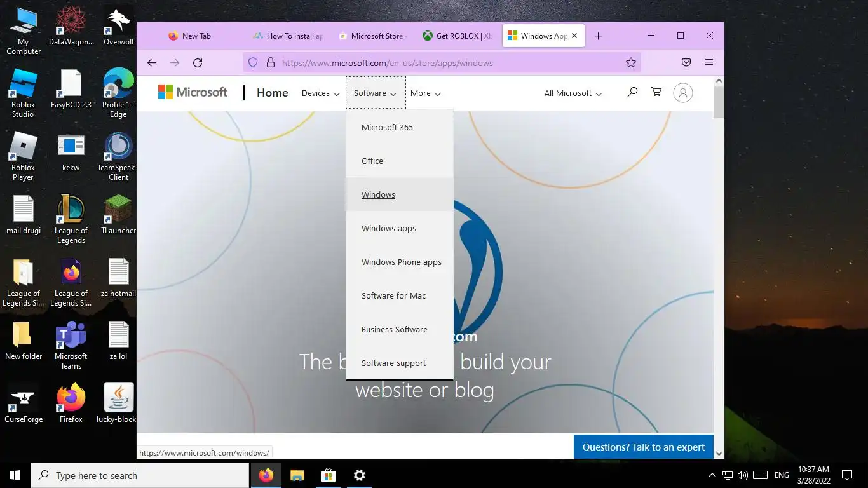Choose Software support menu item

[400, 363]
